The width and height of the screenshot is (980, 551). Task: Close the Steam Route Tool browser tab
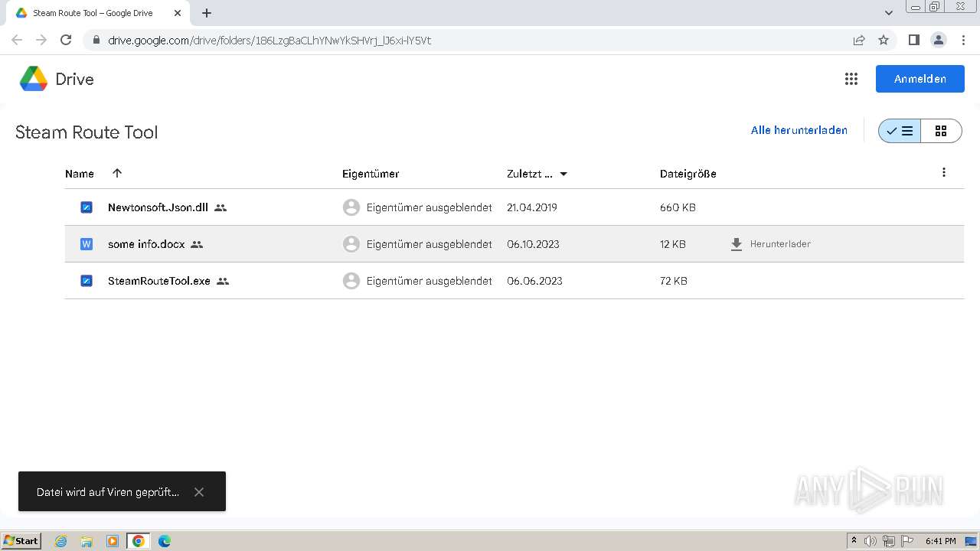[178, 13]
